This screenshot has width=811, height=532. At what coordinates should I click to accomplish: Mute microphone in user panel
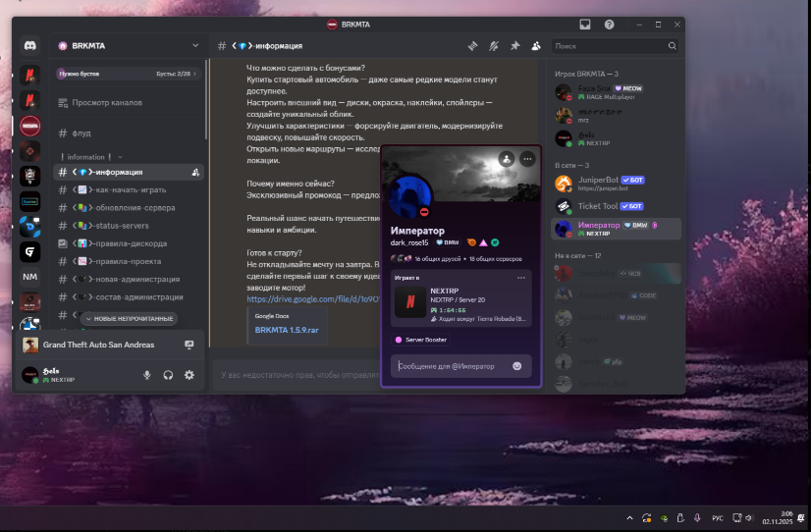pos(147,375)
